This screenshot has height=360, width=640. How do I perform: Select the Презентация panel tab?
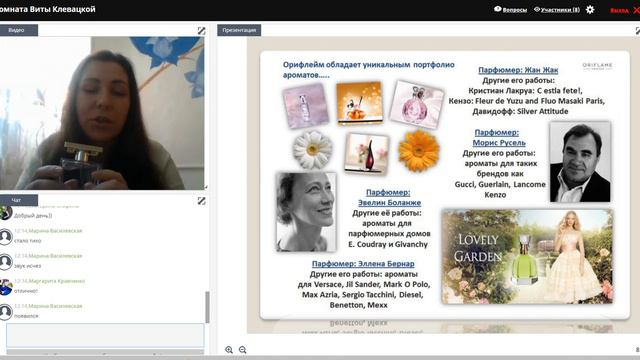[239, 30]
